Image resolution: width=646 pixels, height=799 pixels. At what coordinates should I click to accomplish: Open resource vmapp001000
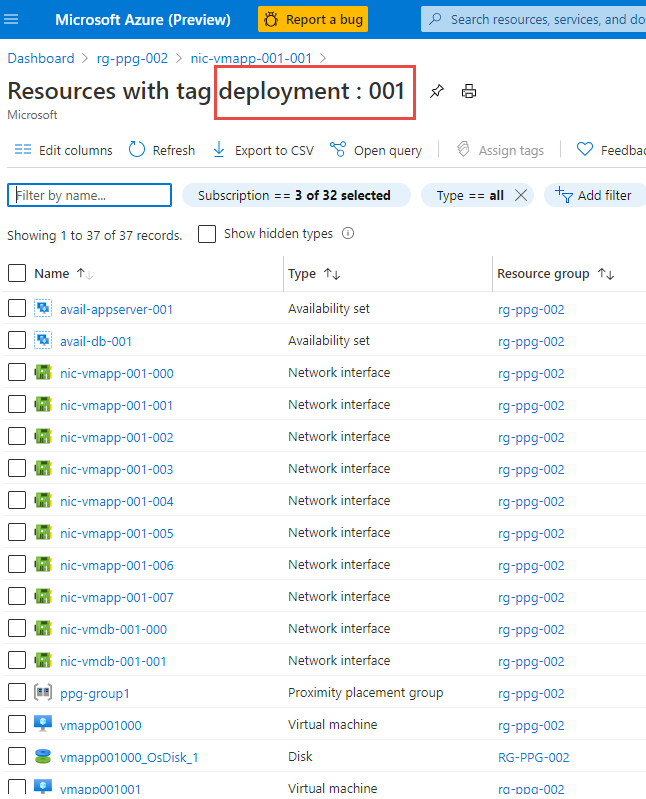tap(100, 725)
